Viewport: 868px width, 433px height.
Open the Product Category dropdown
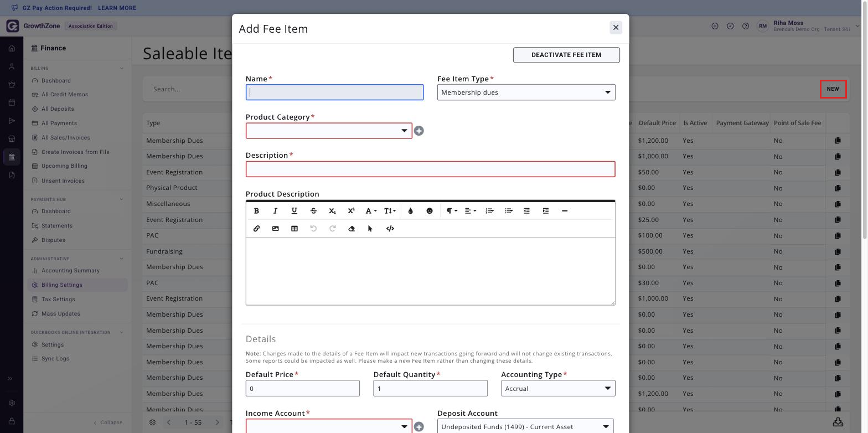329,131
